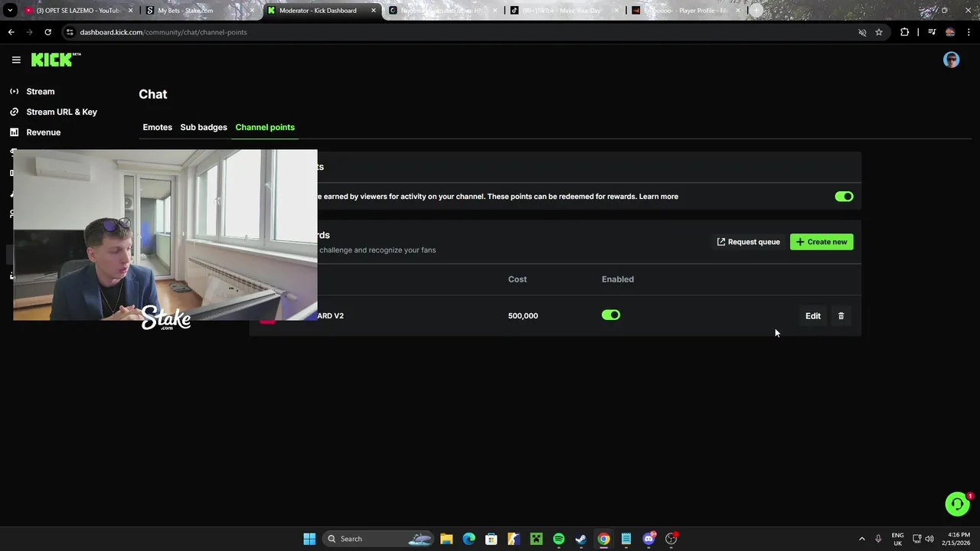Reload the current page

coord(47,32)
